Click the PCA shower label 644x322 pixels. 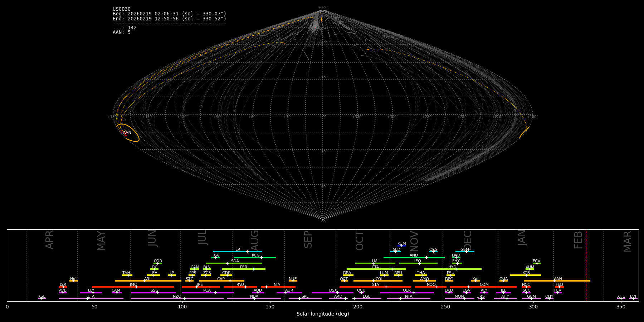207,291
